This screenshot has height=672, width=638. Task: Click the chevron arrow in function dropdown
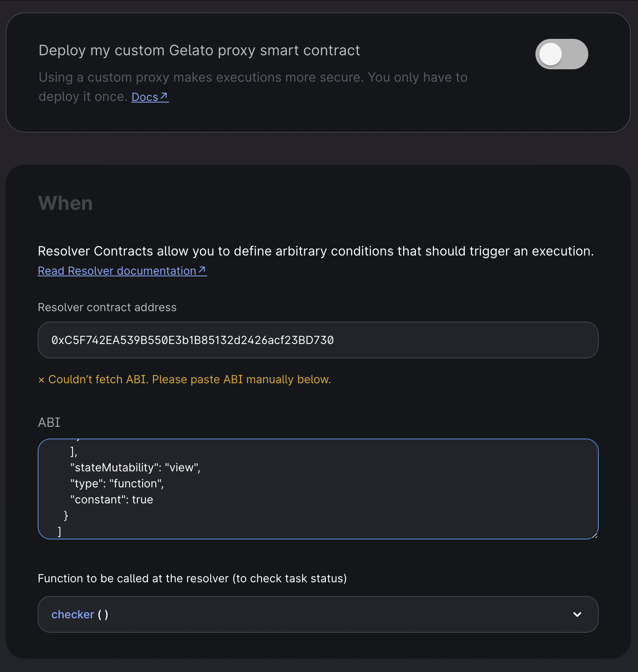coord(577,614)
